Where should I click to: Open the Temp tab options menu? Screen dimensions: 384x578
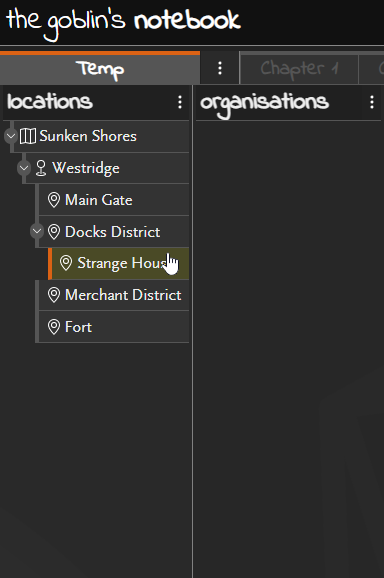tap(220, 68)
